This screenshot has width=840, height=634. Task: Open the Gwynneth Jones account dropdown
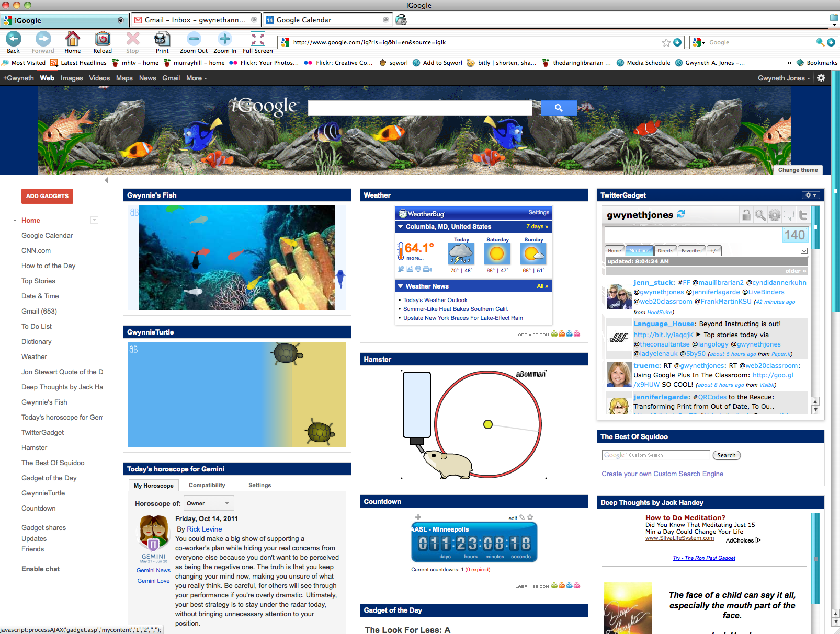point(784,78)
